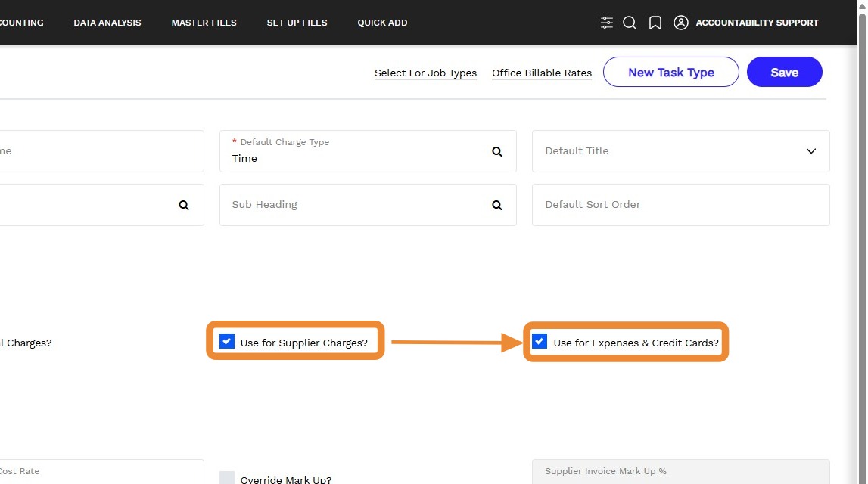
Task: Open the Data Analysis menu
Action: (107, 23)
